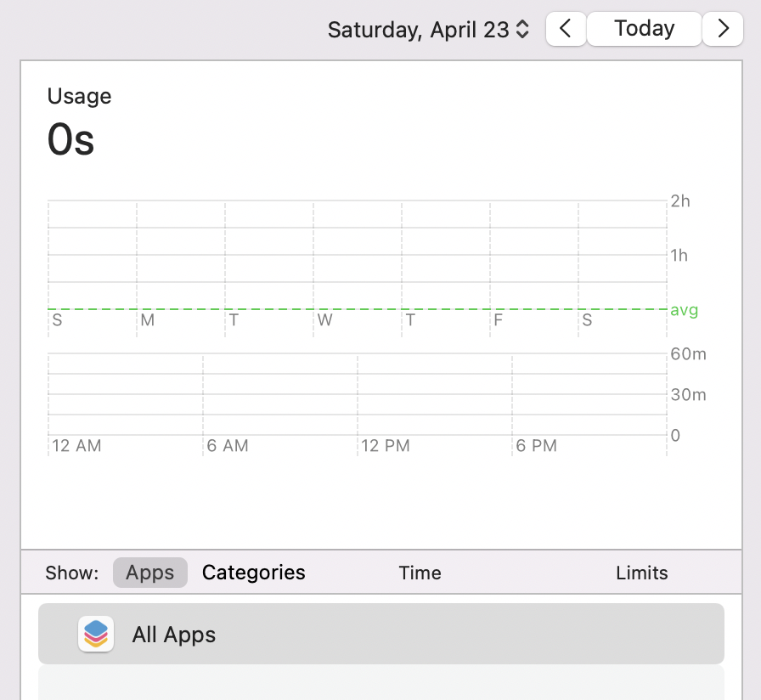This screenshot has width=761, height=700.
Task: Click the Monday label in weekly chart
Action: click(148, 320)
